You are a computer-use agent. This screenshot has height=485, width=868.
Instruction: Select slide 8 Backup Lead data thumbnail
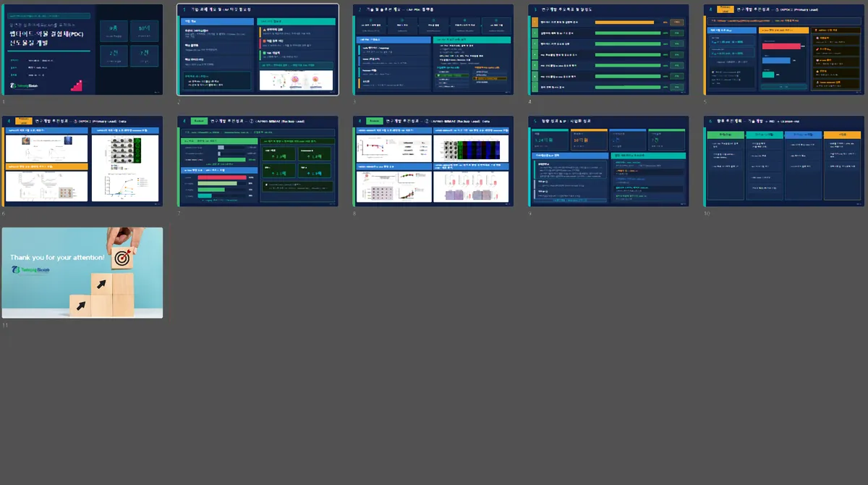(x=433, y=161)
